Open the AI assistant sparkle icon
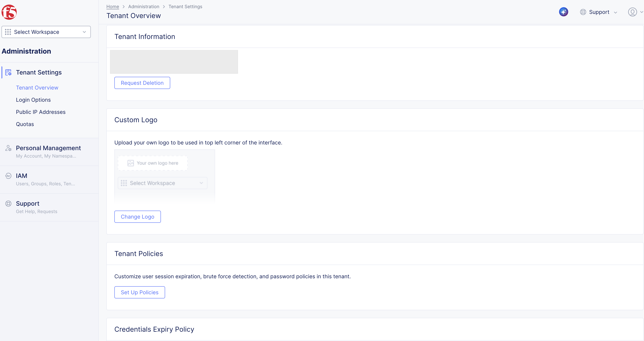644x341 pixels. tap(563, 12)
